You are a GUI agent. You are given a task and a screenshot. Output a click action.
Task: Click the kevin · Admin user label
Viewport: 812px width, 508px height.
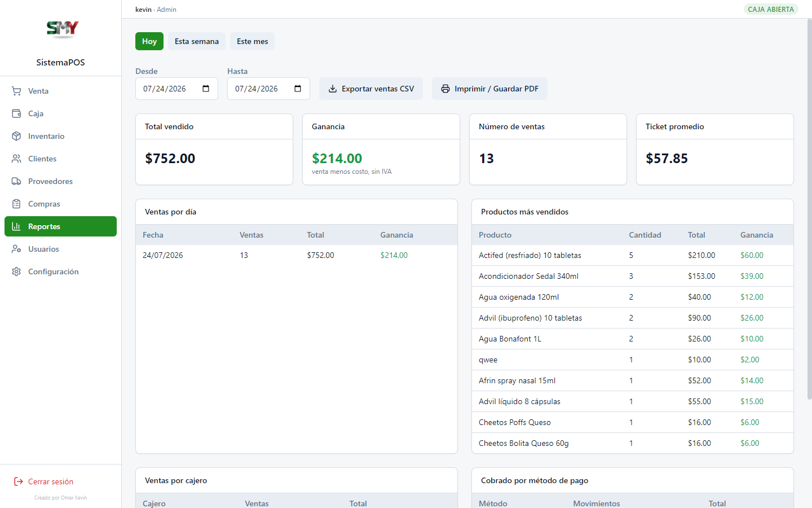click(156, 10)
